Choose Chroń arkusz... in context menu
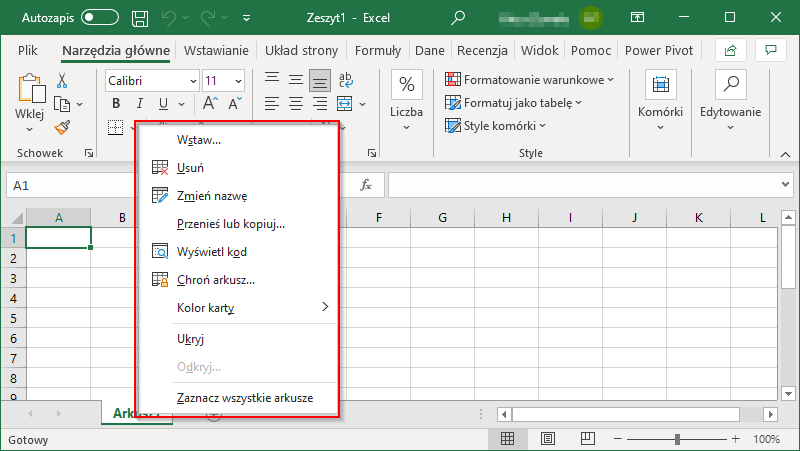 [x=237, y=280]
